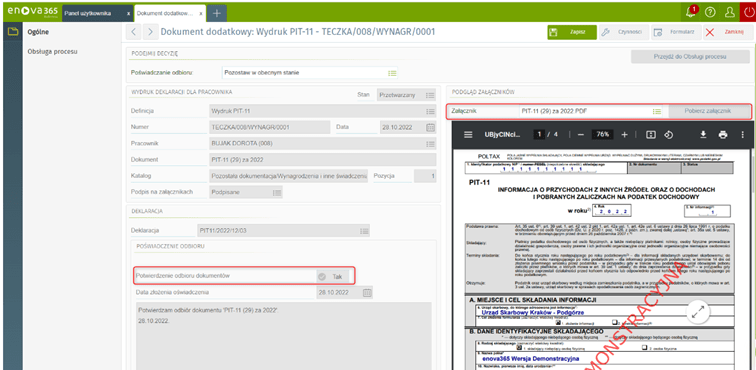Screen dimensions: 756x370
Task: Click the PDF zoom percentage 76%
Action: (603, 135)
